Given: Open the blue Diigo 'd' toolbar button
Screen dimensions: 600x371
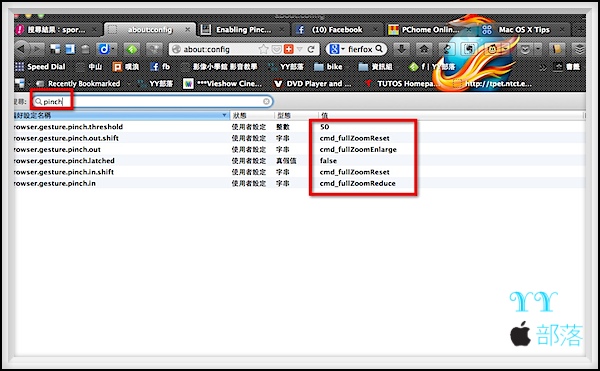Looking at the screenshot, I should click(x=104, y=49).
